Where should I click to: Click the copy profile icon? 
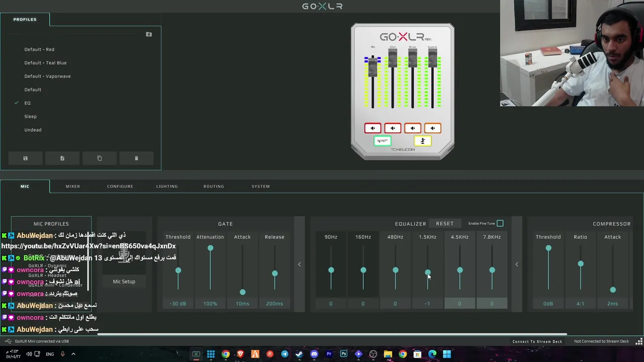(99, 158)
